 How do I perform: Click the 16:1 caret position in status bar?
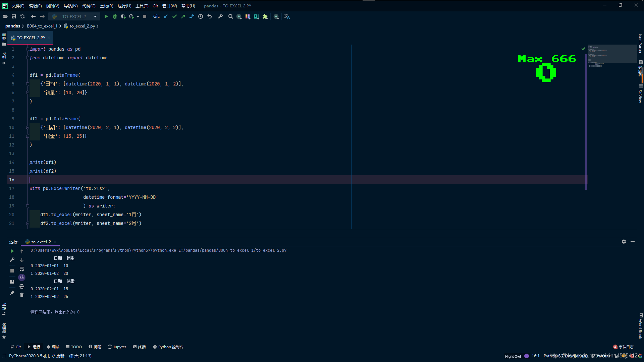[x=535, y=356]
